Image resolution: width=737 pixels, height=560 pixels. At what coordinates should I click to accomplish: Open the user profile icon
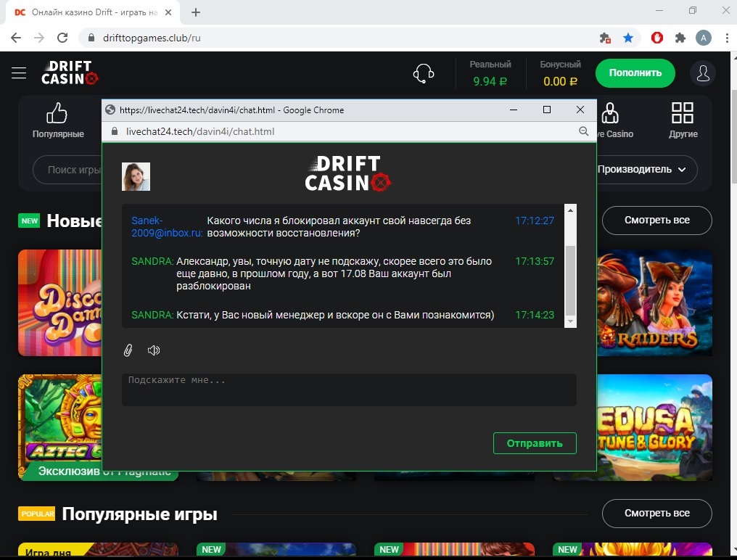coord(703,73)
